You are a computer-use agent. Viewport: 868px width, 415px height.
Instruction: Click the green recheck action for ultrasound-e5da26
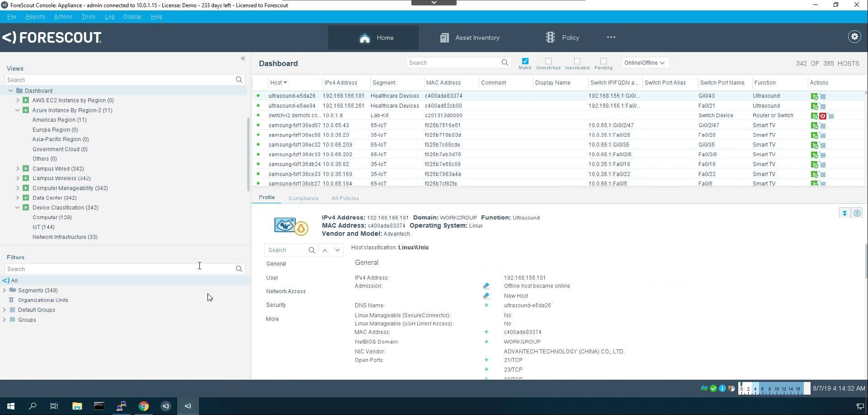click(x=814, y=96)
